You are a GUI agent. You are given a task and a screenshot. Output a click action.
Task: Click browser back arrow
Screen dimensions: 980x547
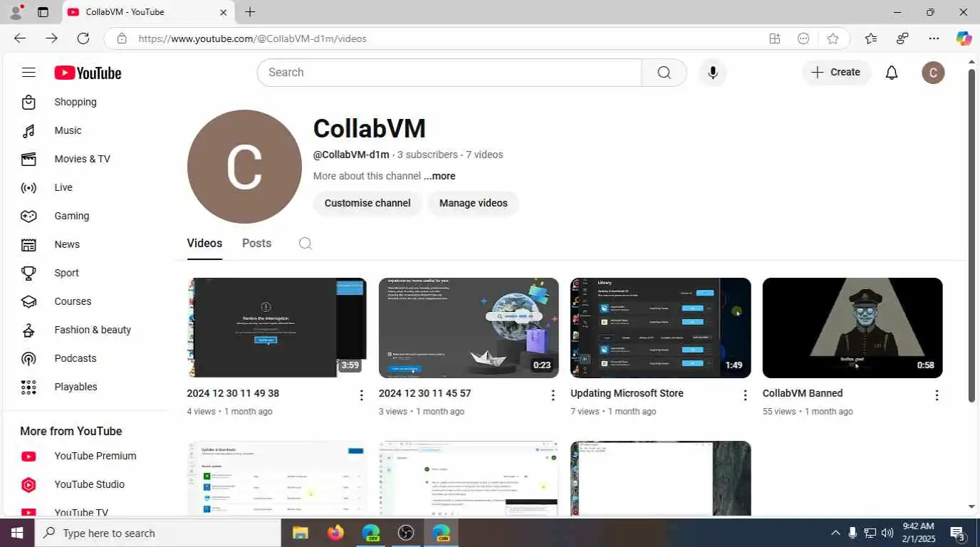click(x=20, y=38)
